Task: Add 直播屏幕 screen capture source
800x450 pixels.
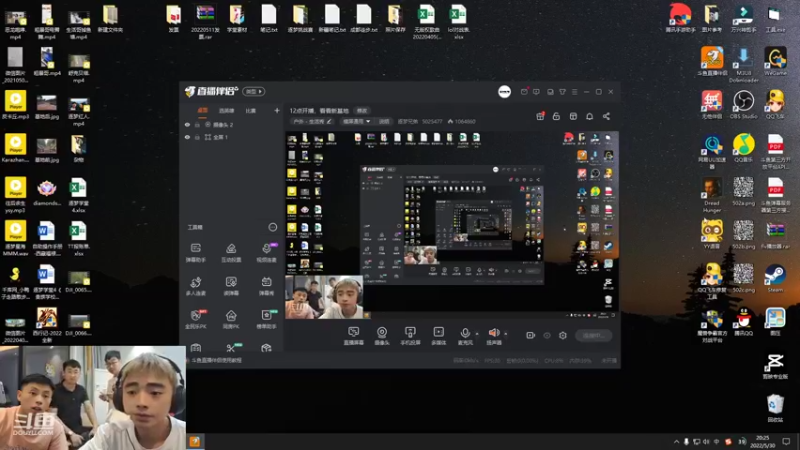Action: click(354, 336)
